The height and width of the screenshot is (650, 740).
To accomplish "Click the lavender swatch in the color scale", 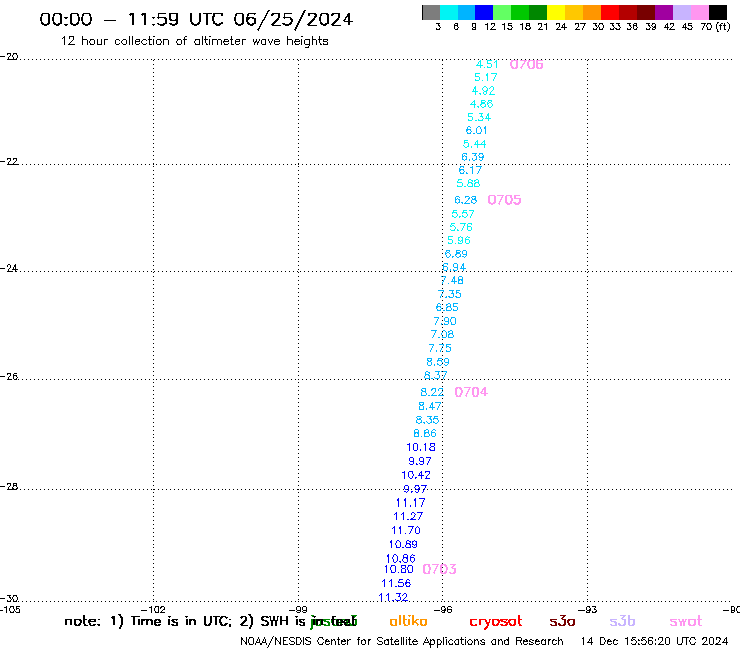I will 681,12.
